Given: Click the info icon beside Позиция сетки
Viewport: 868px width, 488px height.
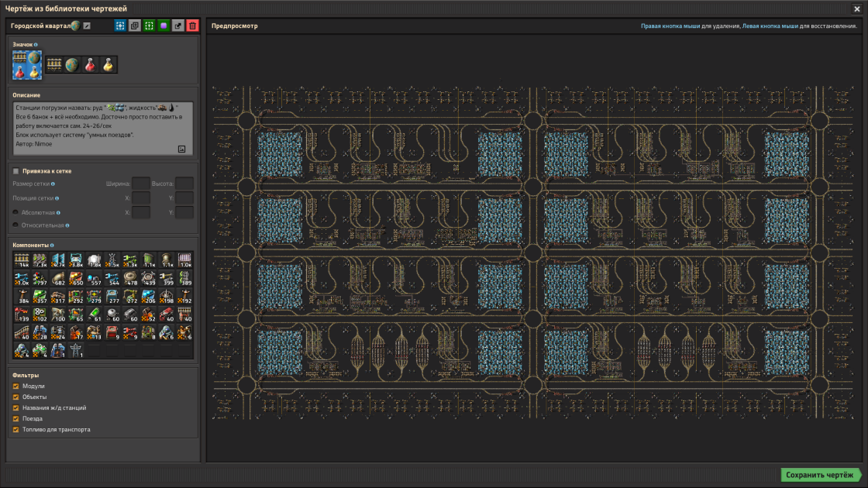Looking at the screenshot, I should pyautogui.click(x=57, y=198).
